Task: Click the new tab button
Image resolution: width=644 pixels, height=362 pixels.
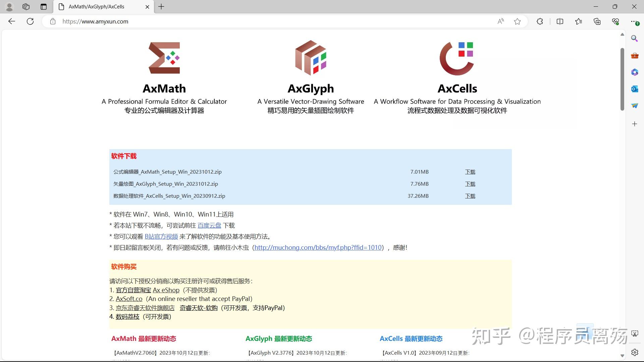Action: coord(161,7)
